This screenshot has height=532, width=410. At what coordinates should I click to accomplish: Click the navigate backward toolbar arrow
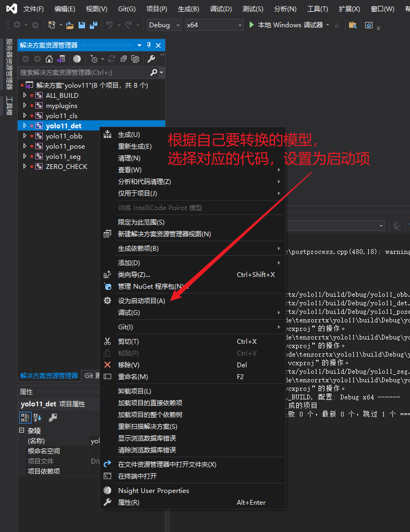click(x=17, y=25)
